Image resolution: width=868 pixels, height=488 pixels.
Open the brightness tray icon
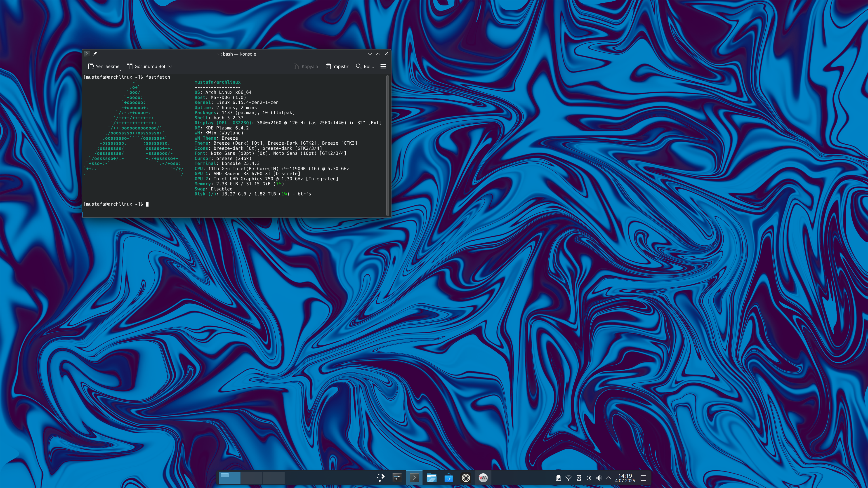click(589, 478)
